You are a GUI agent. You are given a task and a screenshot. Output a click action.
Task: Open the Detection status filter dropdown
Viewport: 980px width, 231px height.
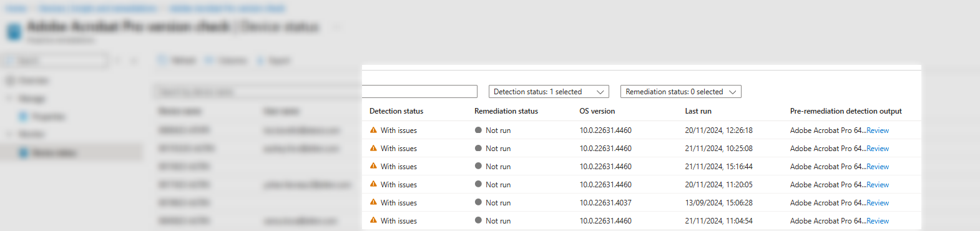549,92
